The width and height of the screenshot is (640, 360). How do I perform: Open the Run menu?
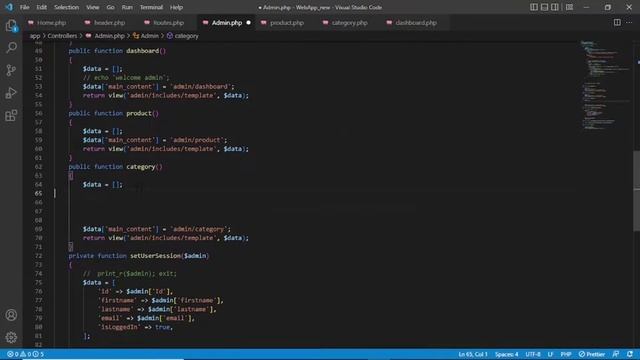[127, 7]
